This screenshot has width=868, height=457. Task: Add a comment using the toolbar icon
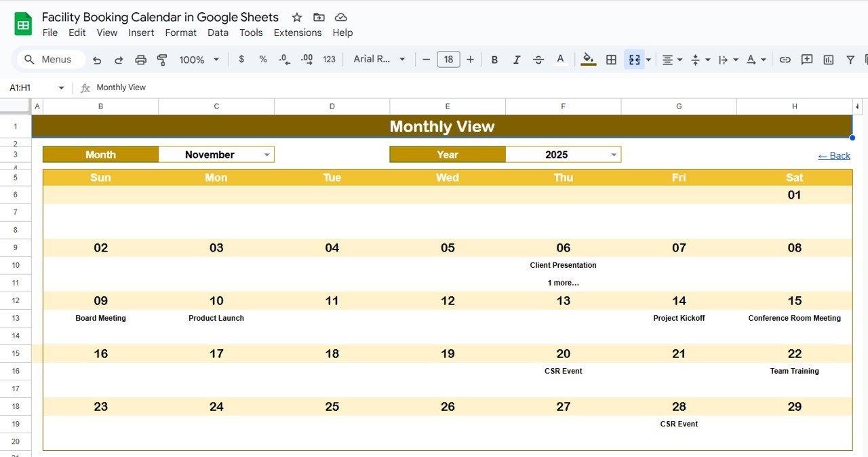click(806, 60)
